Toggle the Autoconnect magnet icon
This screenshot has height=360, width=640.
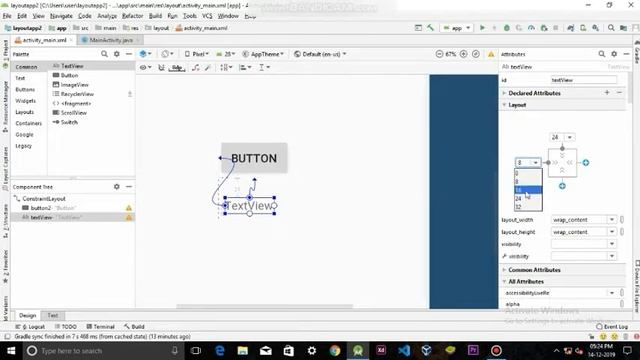pos(161,67)
